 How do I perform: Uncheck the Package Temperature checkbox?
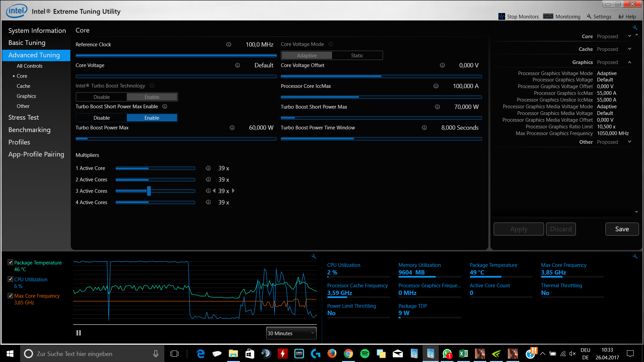tap(10, 262)
